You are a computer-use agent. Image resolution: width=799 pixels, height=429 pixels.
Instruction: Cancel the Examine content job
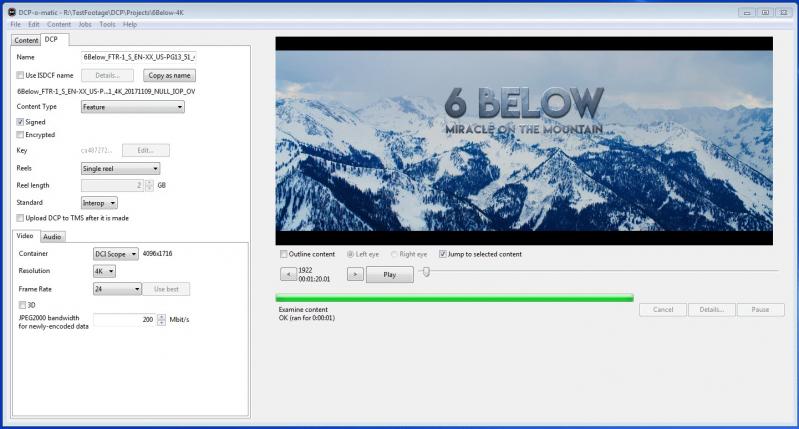(663, 309)
